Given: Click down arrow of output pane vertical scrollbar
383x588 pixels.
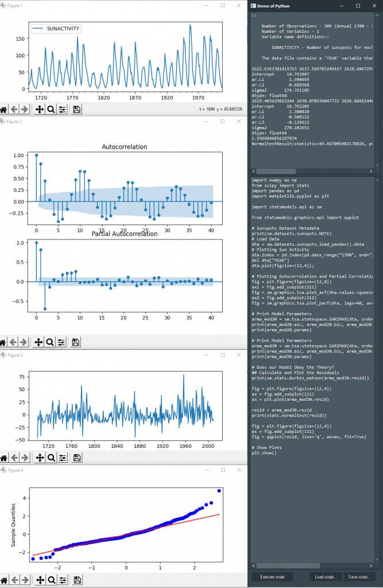Looking at the screenshot, I should point(377,165).
